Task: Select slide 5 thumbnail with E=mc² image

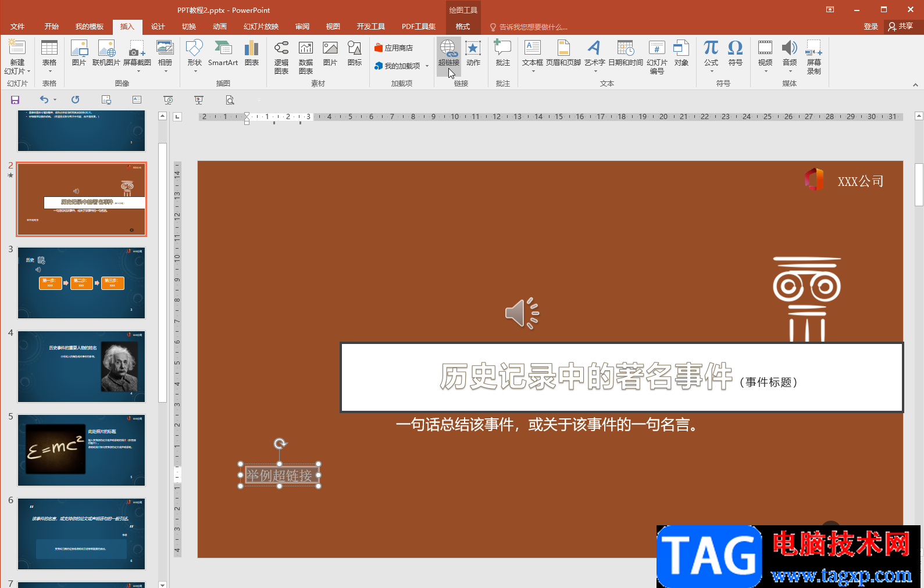Action: point(81,450)
